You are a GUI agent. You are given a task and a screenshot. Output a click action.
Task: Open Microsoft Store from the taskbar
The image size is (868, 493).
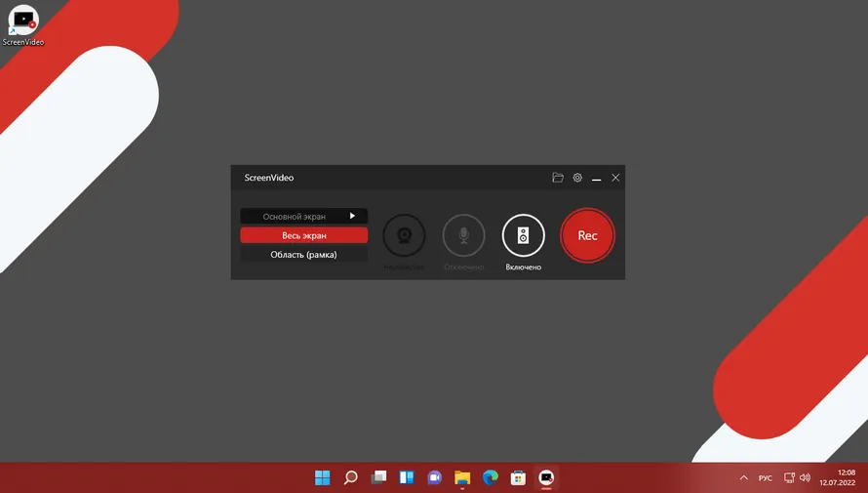coord(518,477)
